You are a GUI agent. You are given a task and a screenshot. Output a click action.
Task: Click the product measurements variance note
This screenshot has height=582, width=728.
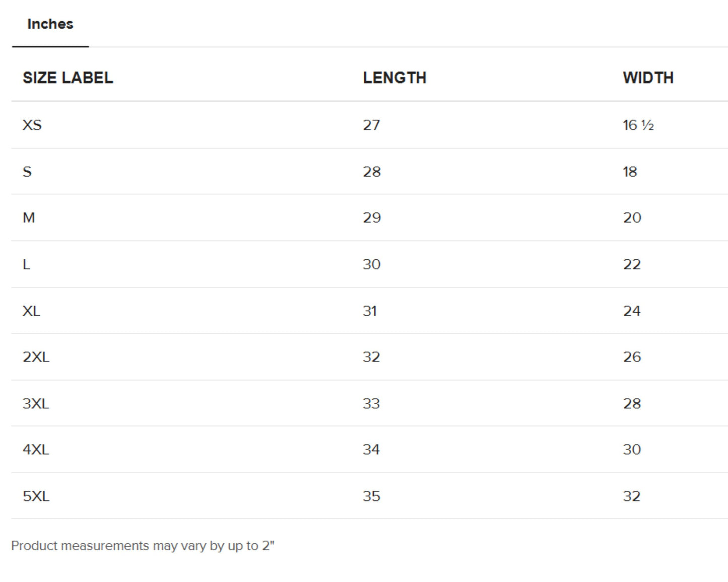click(x=143, y=546)
